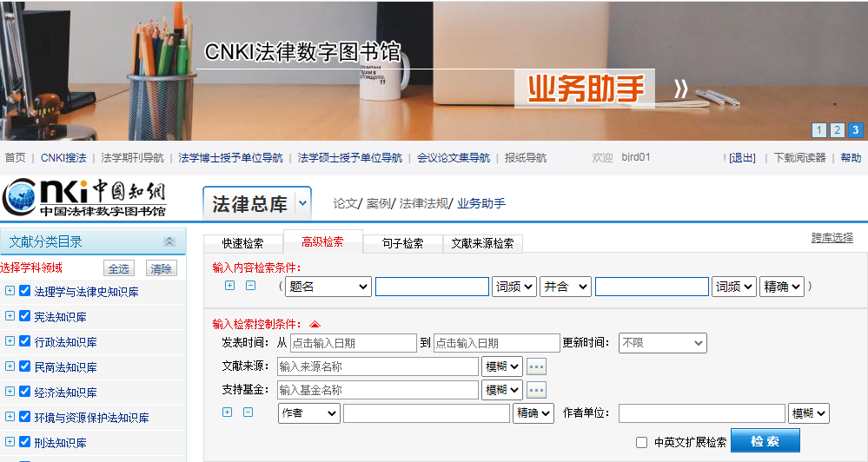Expand the 经济法知识库 tree node
Image resolution: width=868 pixels, height=462 pixels.
pyautogui.click(x=10, y=391)
